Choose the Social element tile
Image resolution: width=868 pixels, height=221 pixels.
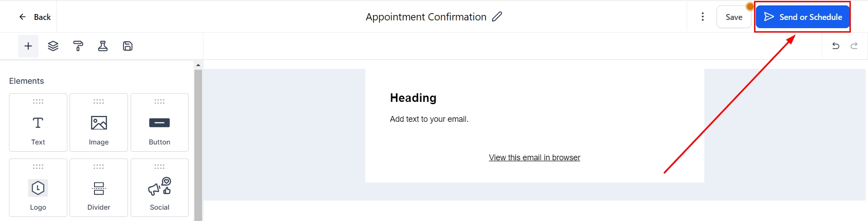(160, 187)
